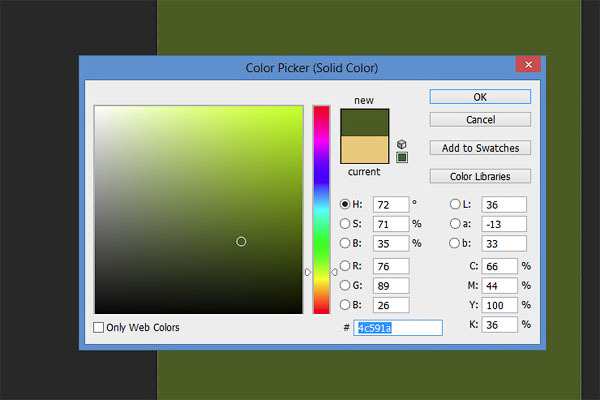Click the current tan color swatch

tap(365, 150)
